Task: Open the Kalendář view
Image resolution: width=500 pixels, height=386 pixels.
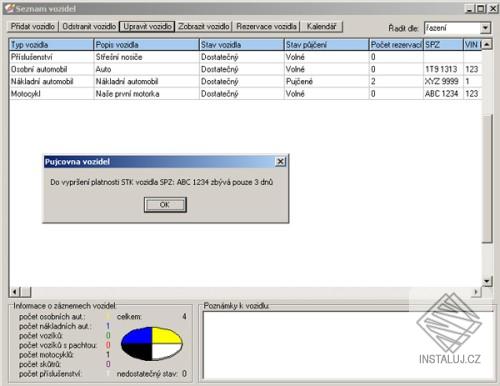Action: point(321,26)
